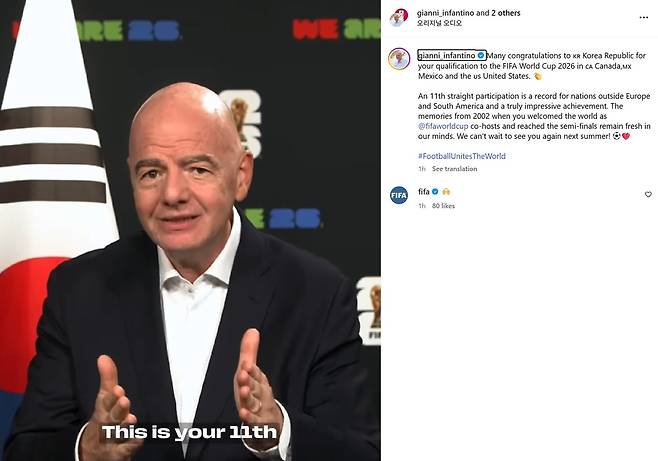The height and width of the screenshot is (461, 658).
Task: Open the header profile picture at the top
Action: pyautogui.click(x=399, y=18)
